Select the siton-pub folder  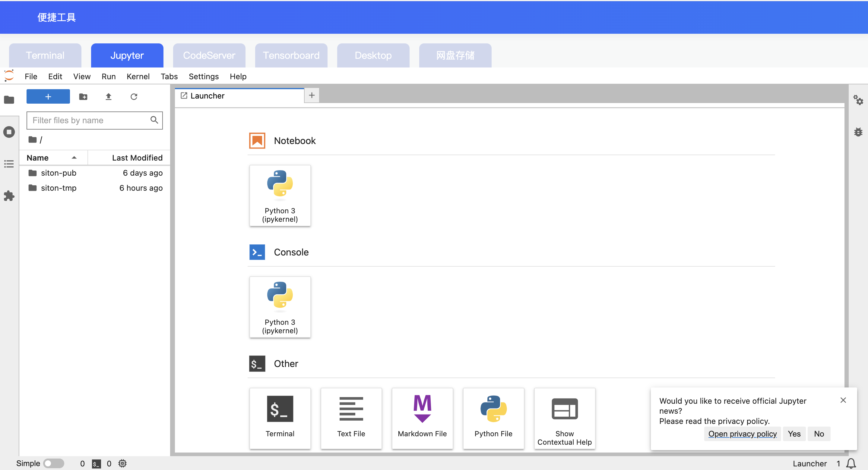[95, 173]
